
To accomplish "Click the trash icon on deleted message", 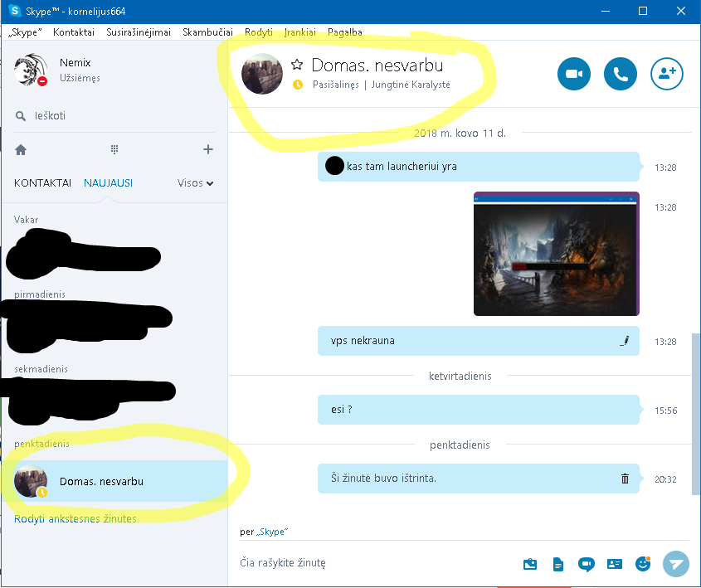I will [x=625, y=479].
